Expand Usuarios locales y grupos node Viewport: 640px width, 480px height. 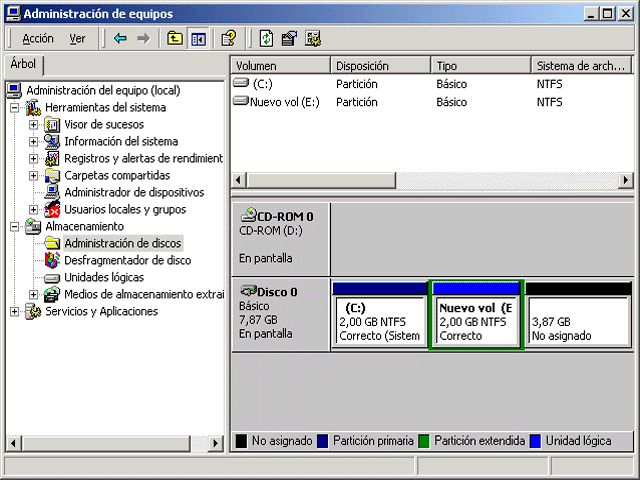click(x=33, y=209)
